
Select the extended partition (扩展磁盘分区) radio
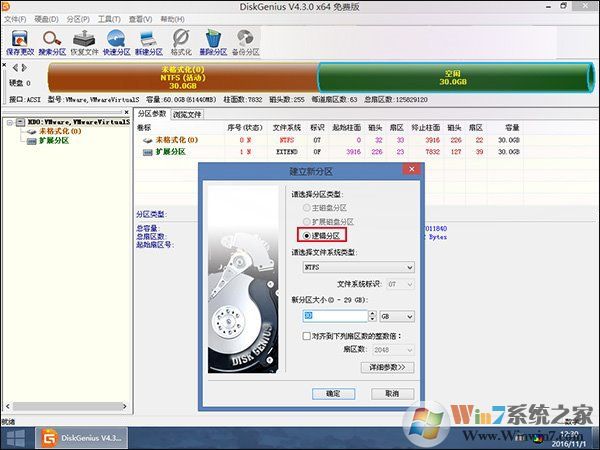(306, 222)
